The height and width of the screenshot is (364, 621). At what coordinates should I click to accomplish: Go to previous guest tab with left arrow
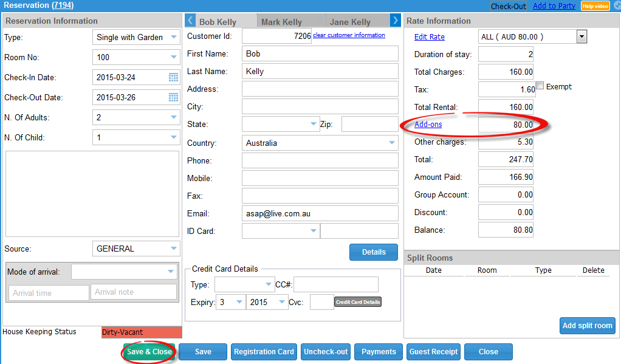189,21
